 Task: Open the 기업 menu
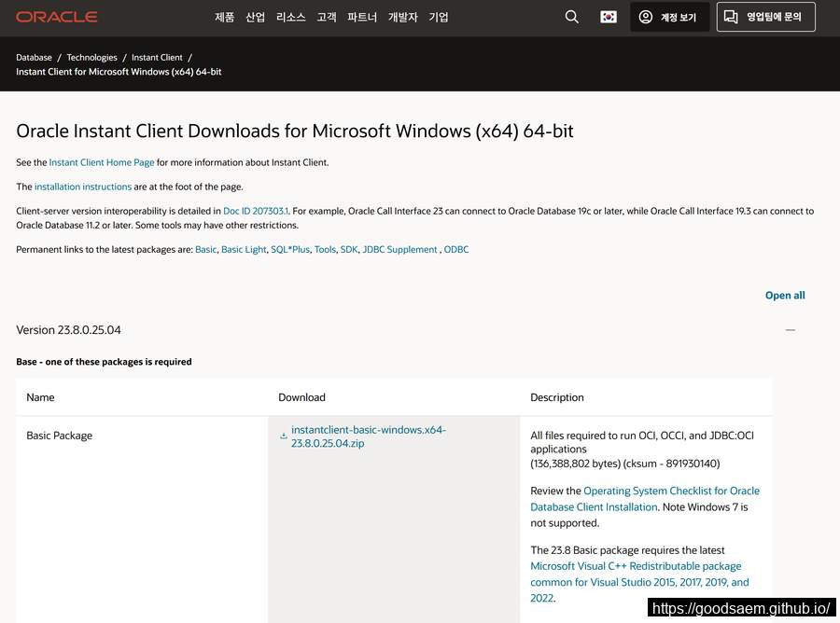(439, 17)
